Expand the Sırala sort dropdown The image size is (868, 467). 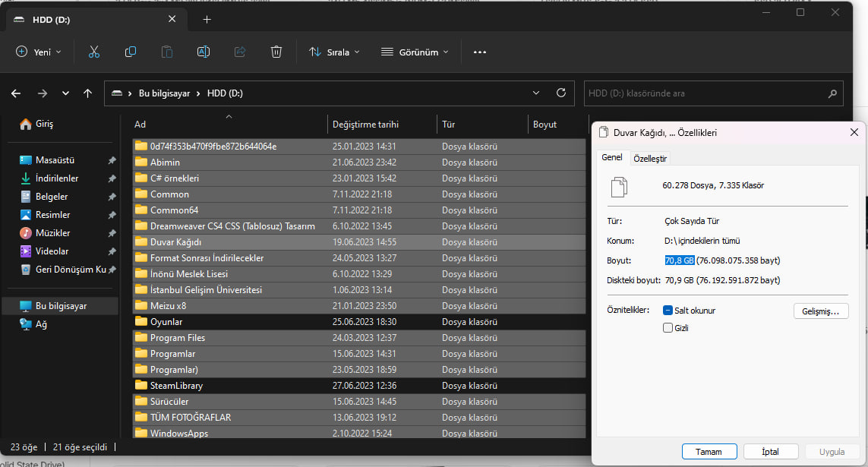pyautogui.click(x=334, y=52)
